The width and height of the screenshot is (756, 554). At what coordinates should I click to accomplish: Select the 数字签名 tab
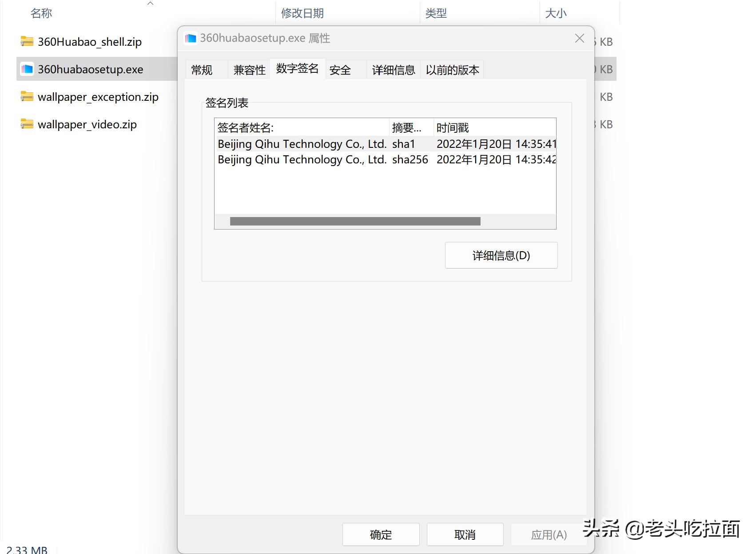[x=297, y=68]
